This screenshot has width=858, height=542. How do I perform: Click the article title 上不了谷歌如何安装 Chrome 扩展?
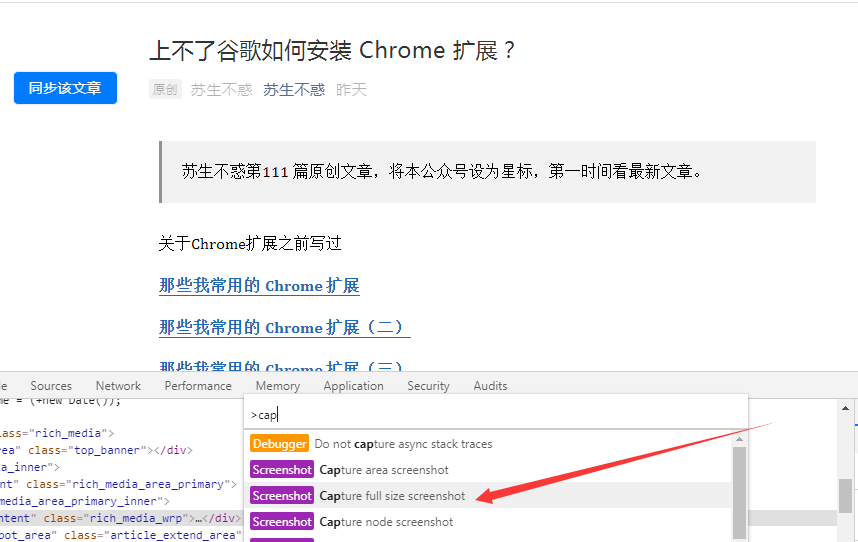coord(332,50)
